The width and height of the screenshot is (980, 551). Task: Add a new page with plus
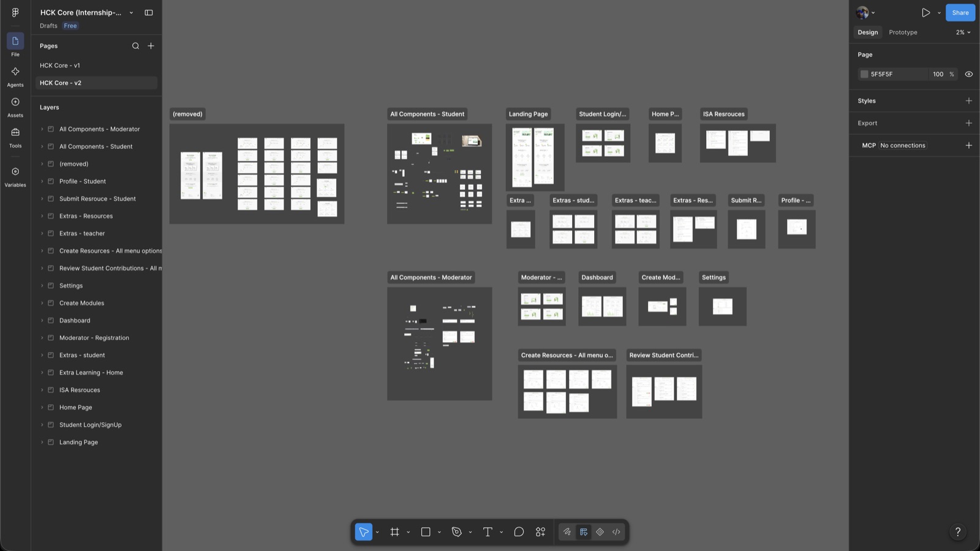point(151,46)
